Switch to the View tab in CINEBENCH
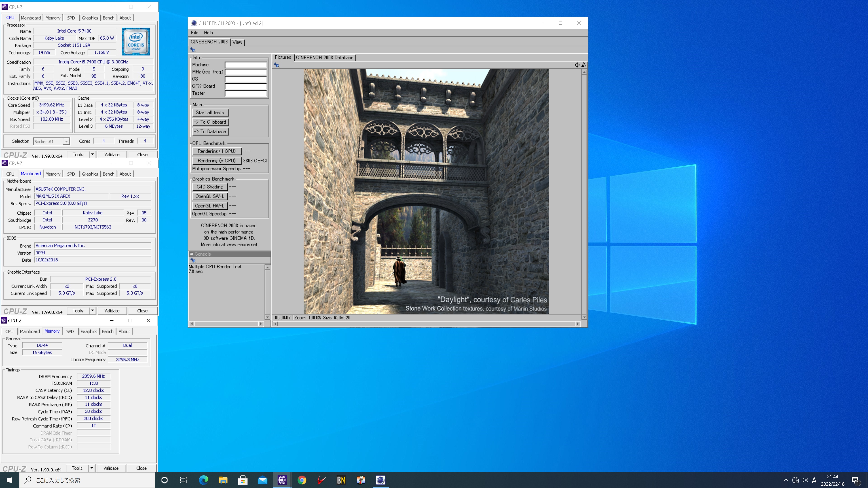 (237, 42)
